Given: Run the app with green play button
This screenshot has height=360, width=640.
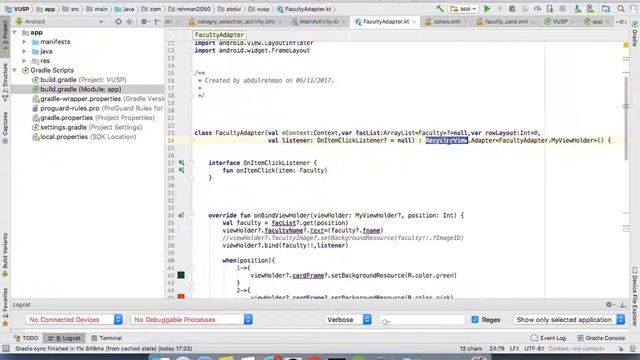Looking at the screenshot, I should [487, 9].
